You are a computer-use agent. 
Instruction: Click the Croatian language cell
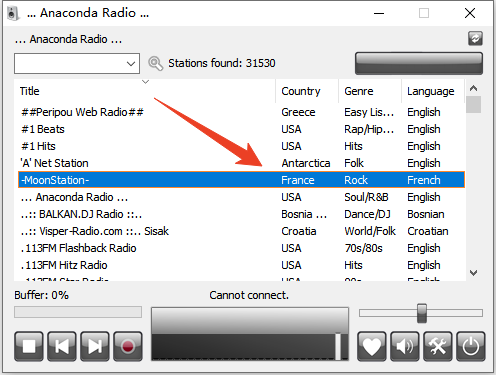pos(428,231)
